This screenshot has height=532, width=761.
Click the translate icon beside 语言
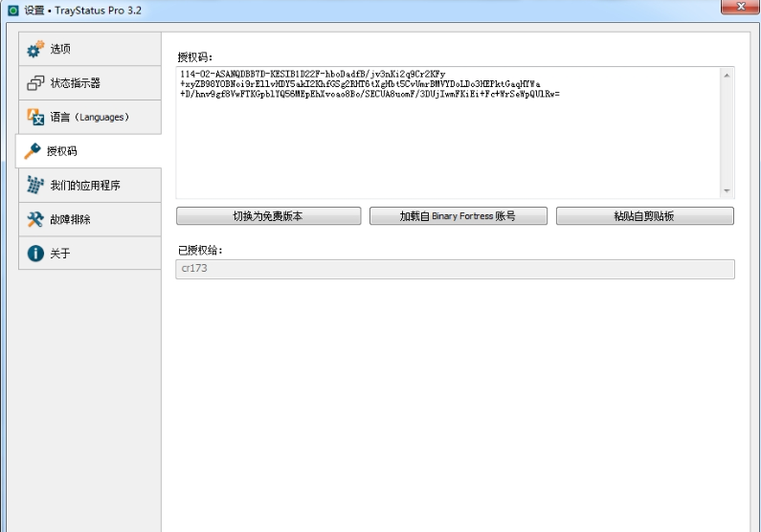pyautogui.click(x=35, y=117)
